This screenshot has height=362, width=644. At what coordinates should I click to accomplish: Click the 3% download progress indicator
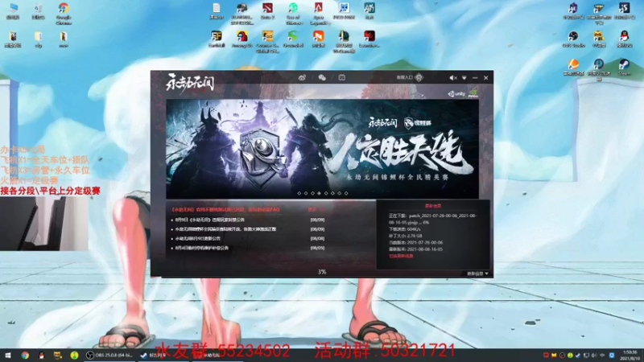[322, 272]
